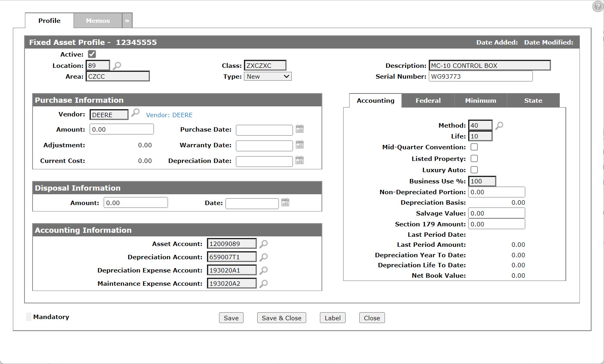The width and height of the screenshot is (604, 364).
Task: Click the Disposal Amount input field
Action: 136,203
